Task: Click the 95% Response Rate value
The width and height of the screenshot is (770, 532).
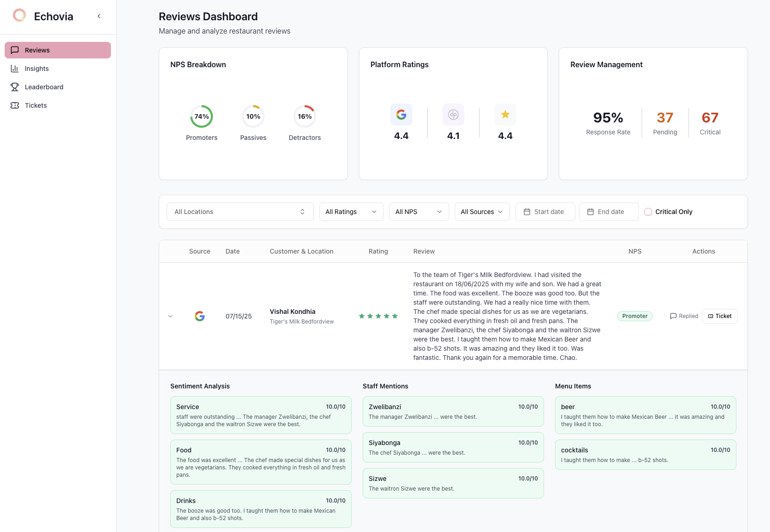Action: coord(608,118)
